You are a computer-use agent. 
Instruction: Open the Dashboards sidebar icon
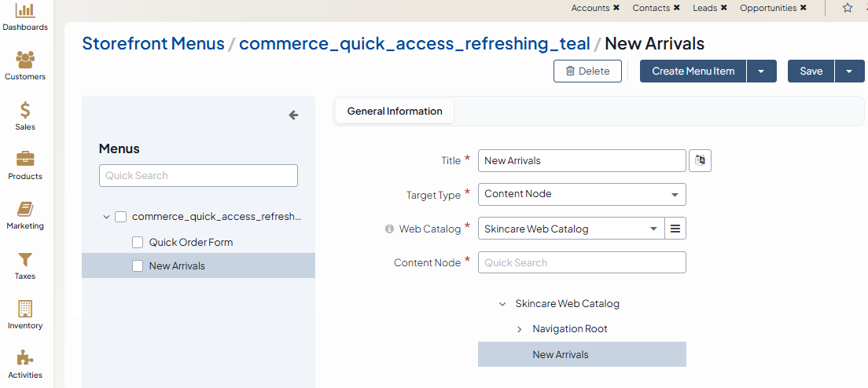click(25, 11)
